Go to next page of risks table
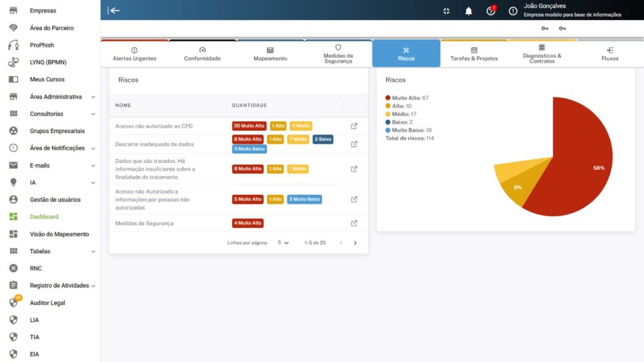 coord(355,243)
